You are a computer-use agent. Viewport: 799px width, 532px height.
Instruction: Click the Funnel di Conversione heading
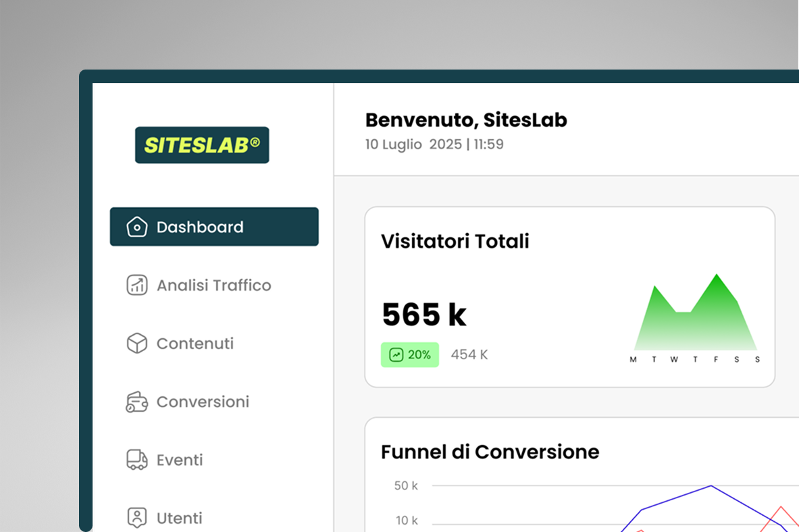click(490, 452)
